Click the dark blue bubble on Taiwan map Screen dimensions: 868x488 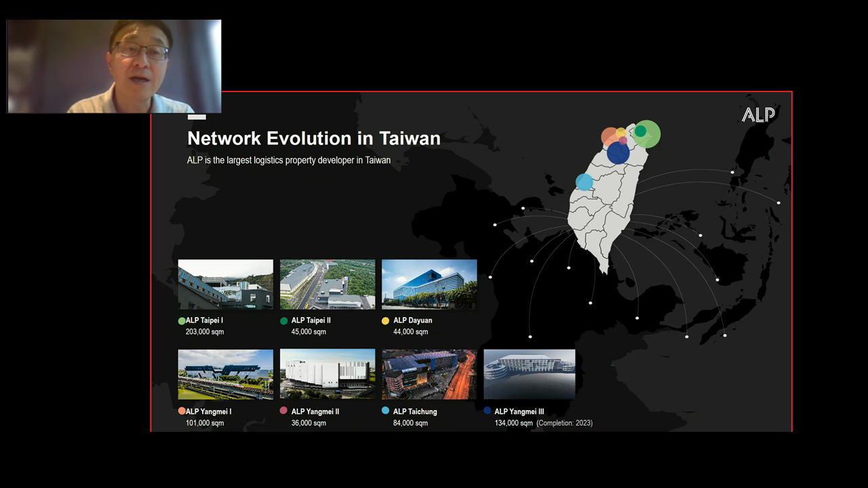click(618, 152)
